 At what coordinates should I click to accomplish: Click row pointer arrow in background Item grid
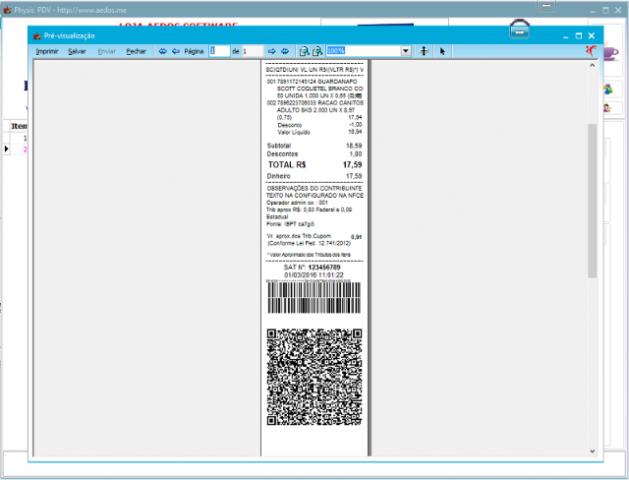coord(6,149)
